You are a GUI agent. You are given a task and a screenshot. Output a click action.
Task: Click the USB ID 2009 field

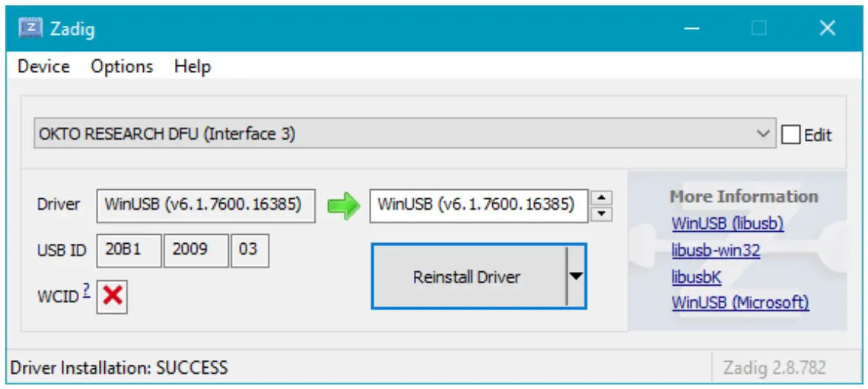coord(196,250)
